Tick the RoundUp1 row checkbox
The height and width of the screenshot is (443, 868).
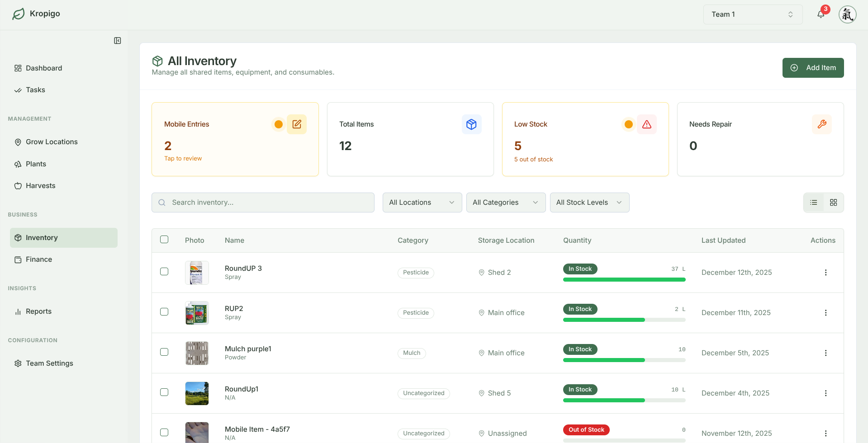pyautogui.click(x=164, y=392)
